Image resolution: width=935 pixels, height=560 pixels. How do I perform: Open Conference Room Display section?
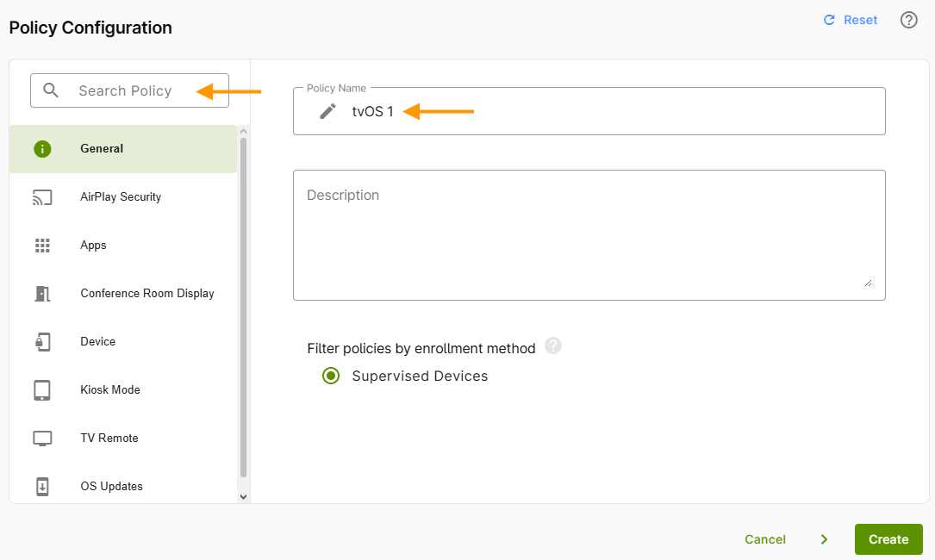point(123,294)
